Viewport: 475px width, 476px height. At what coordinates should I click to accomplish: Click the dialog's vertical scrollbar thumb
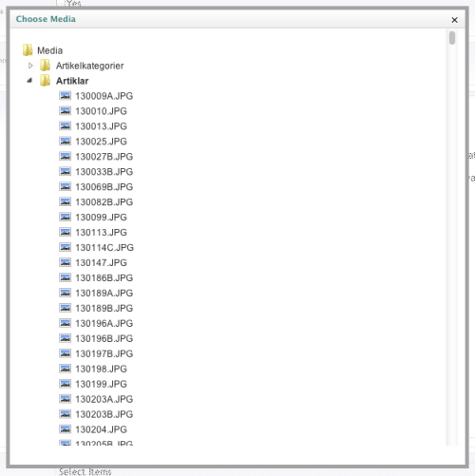click(x=452, y=38)
